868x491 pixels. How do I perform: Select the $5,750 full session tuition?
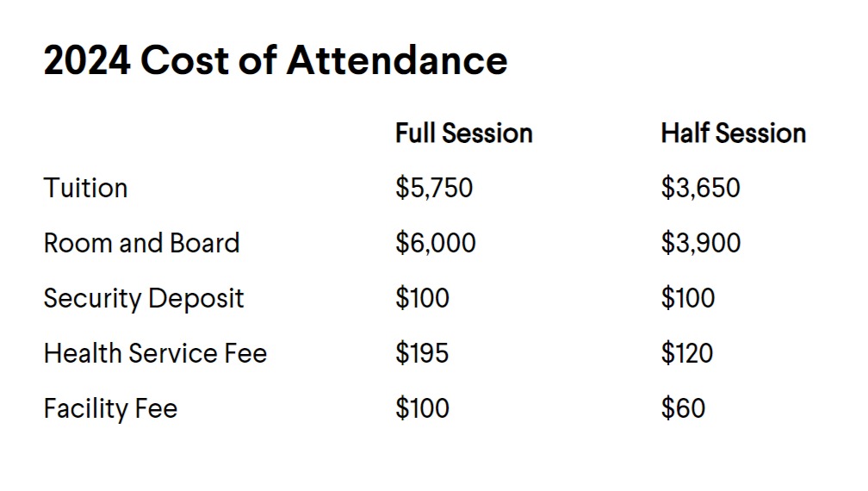pos(434,188)
